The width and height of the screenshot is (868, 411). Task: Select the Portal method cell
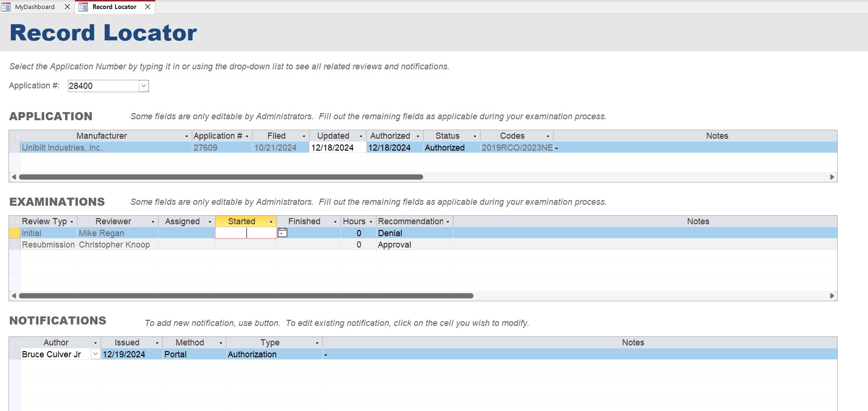point(194,354)
